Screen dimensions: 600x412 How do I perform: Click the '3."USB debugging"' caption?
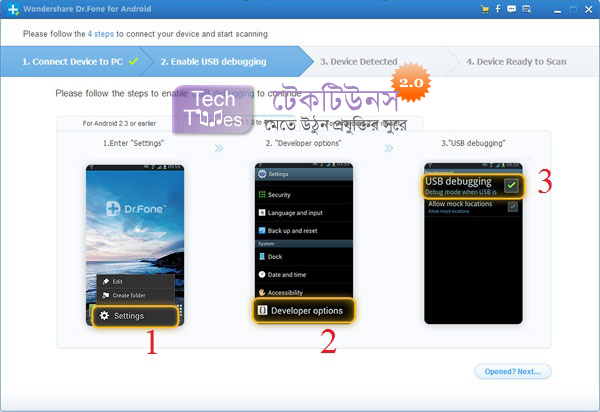[473, 143]
